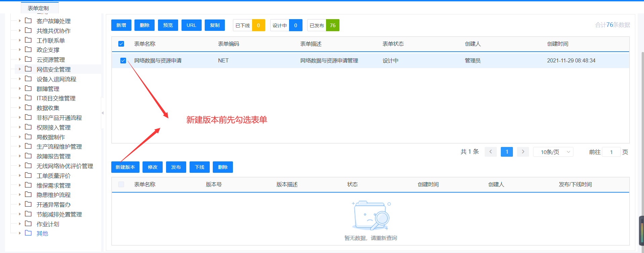Viewport: 644px width, 253px height.
Task: Expand the 网信安全管理 tree node arrow
Action: tap(20, 69)
